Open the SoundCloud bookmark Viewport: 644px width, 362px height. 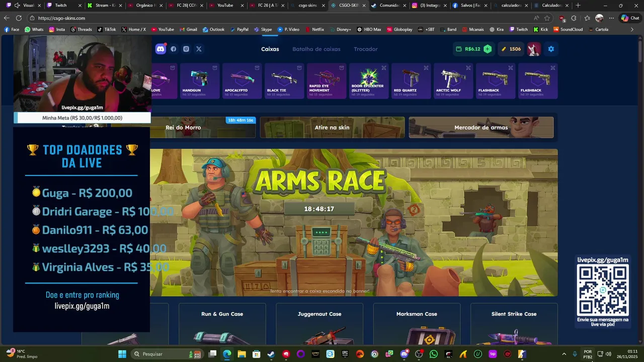coord(568,30)
